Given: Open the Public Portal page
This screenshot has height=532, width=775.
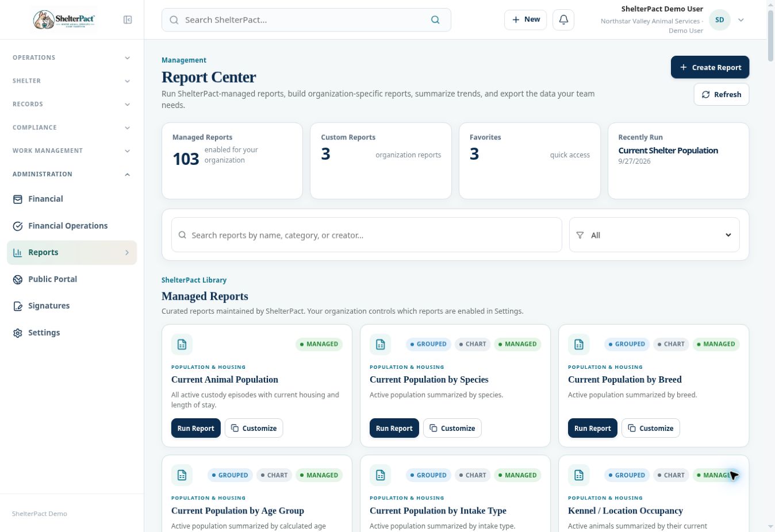Looking at the screenshot, I should click(72, 280).
